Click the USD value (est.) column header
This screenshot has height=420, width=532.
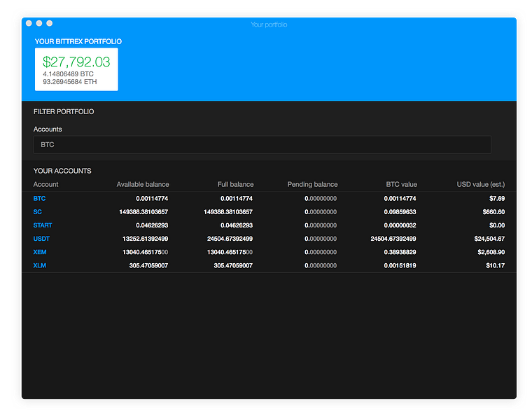click(481, 184)
